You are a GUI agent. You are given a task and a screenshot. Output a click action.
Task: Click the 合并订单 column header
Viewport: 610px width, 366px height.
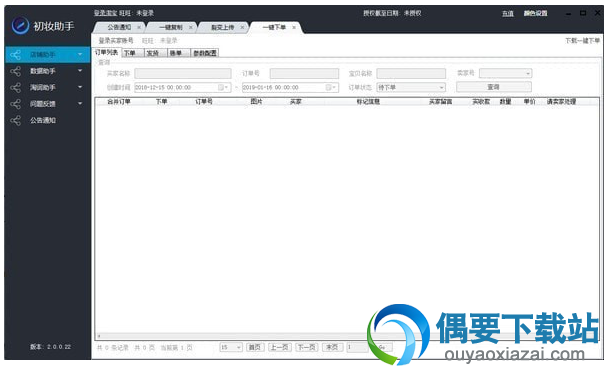click(119, 102)
